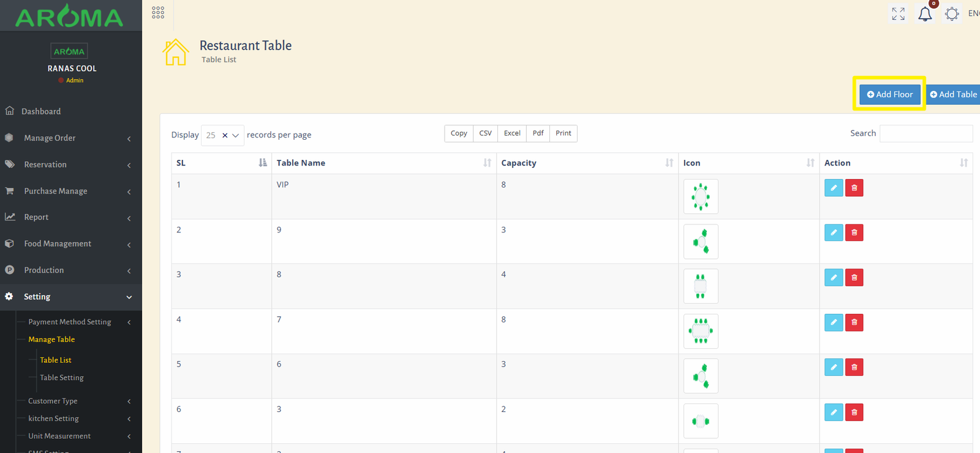Click edit pencil for table 7
Image resolution: width=980 pixels, height=453 pixels.
tap(833, 322)
